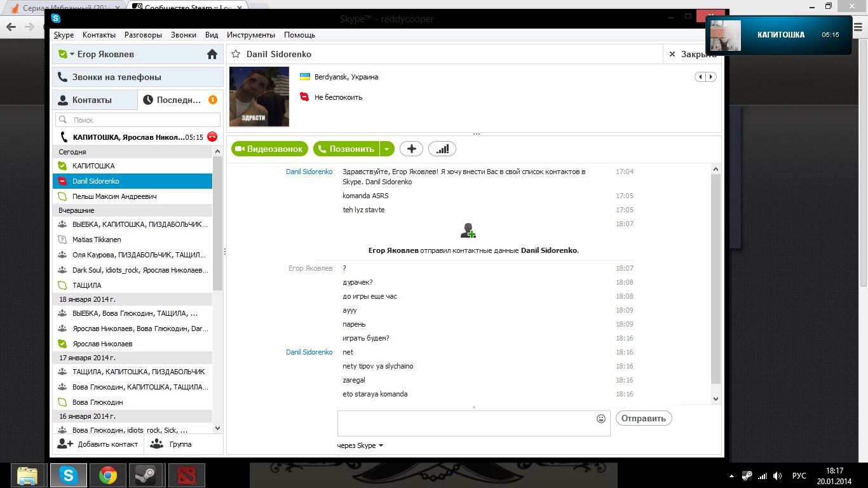Click the Do Not Disturb status icon in profile
This screenshot has height=488, width=868.
coord(304,97)
